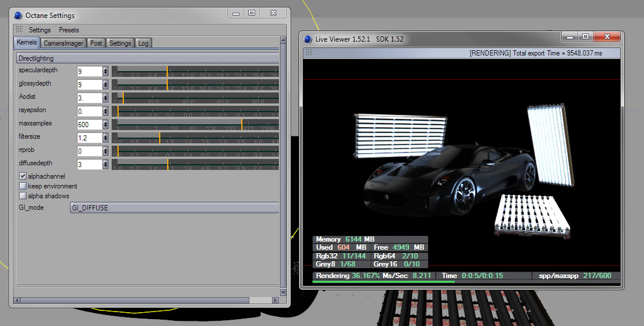Click the Octane Settings horizontal scrollbar right arrow

[x=275, y=300]
